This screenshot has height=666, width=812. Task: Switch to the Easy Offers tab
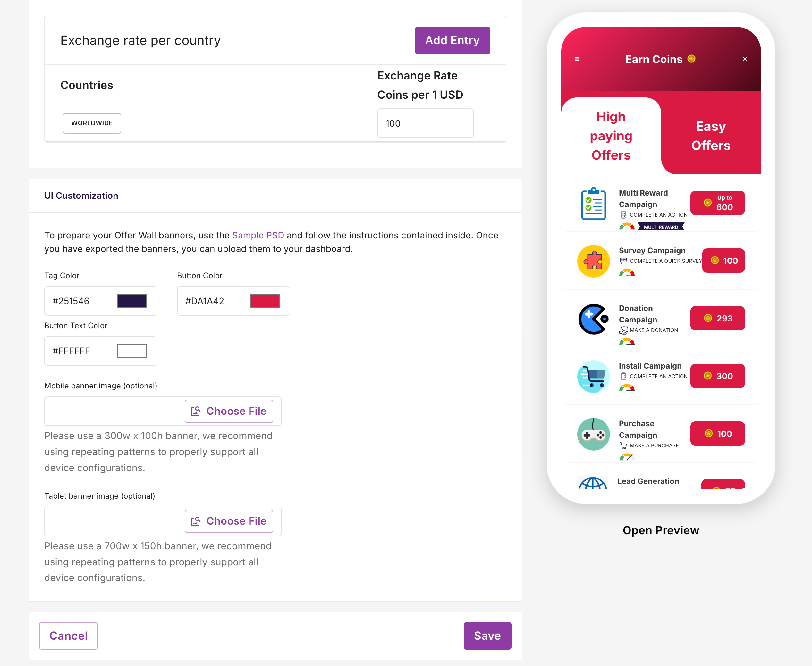711,136
